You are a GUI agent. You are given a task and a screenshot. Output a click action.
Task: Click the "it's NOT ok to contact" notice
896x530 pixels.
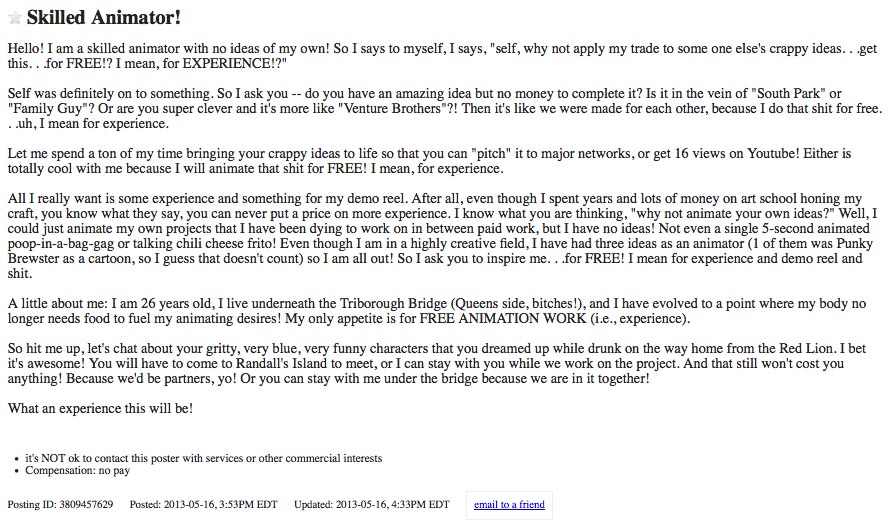pyautogui.click(x=203, y=458)
